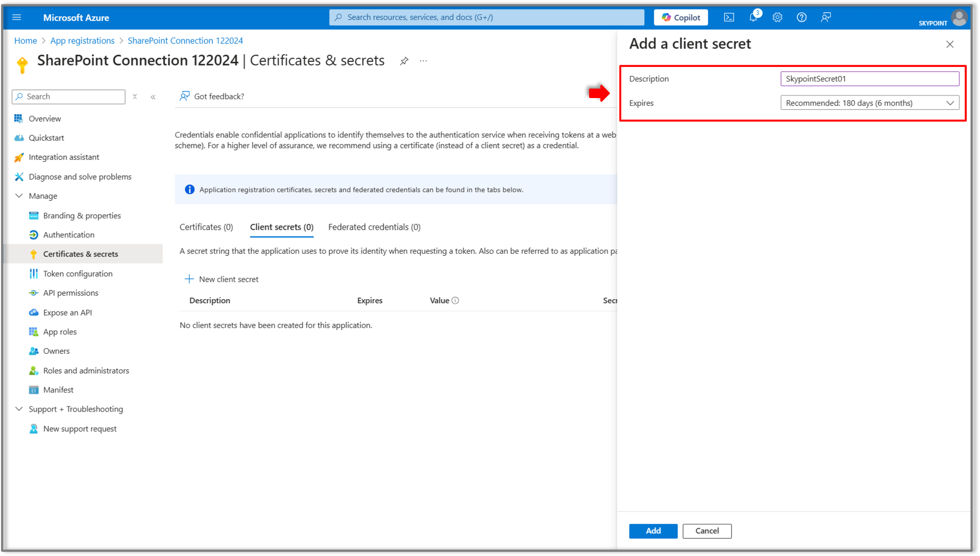Click the Description text field
The image size is (980, 556).
(869, 79)
